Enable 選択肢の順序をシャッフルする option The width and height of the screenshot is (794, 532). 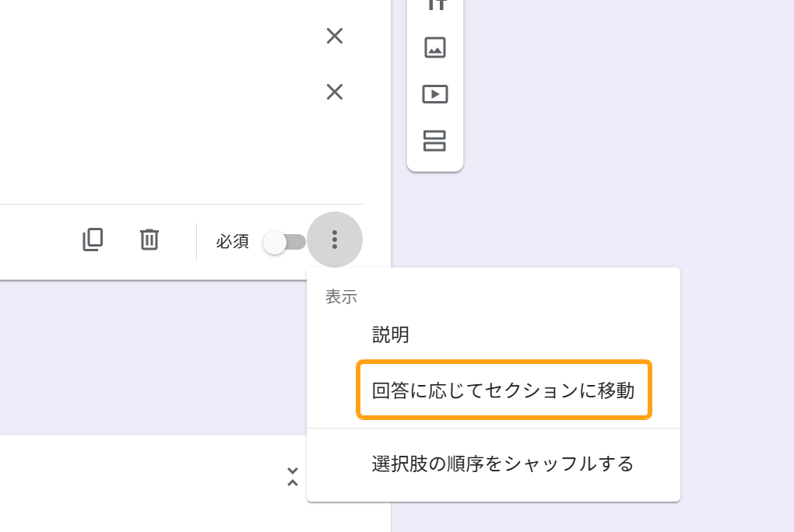click(x=503, y=464)
